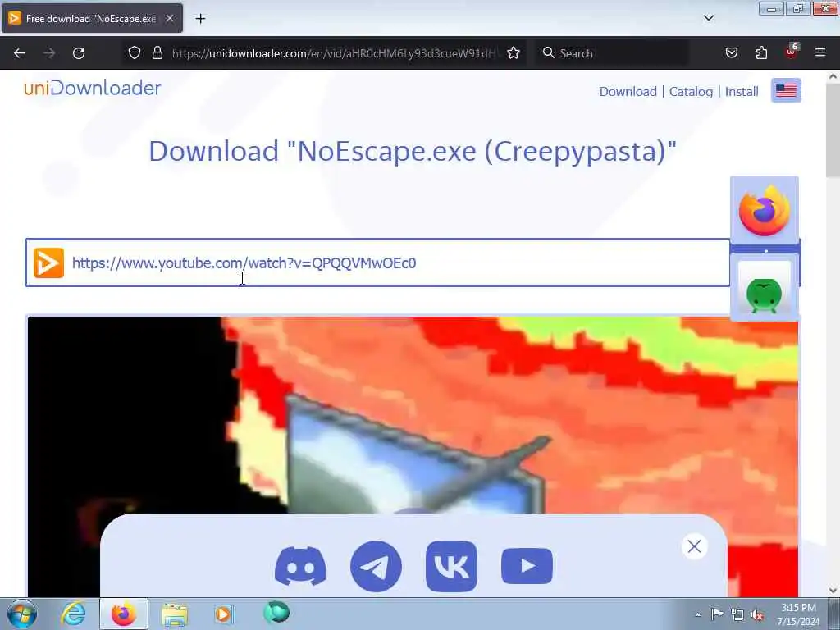
Task: Click the scrollbar down arrow
Action: [833, 591]
